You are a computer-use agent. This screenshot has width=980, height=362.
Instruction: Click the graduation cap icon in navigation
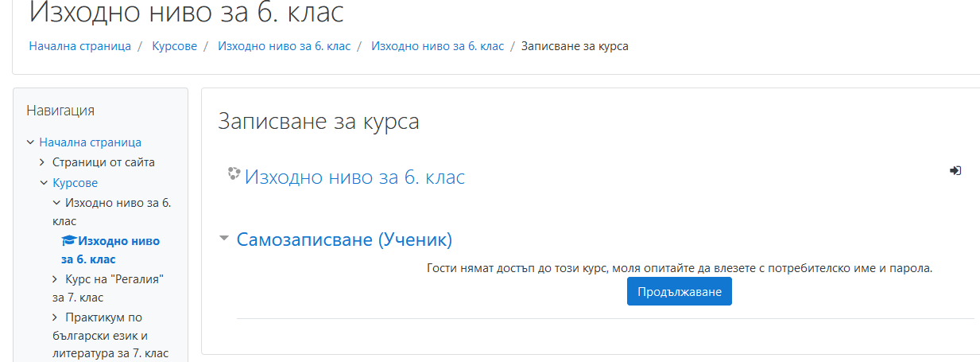68,241
